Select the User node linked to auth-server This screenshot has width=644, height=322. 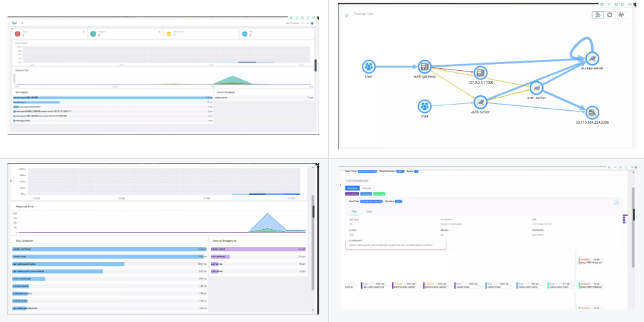[425, 107]
